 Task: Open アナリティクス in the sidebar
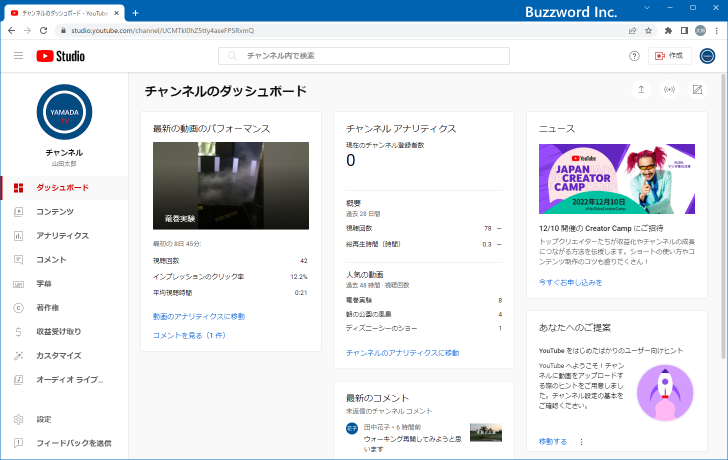[65, 236]
